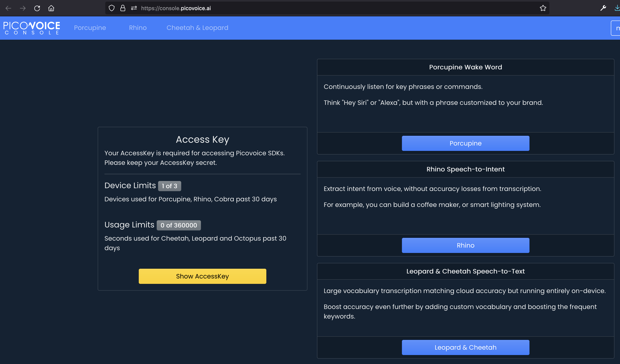Reload the page with refresh icon
This screenshot has width=620, height=364.
click(x=37, y=8)
